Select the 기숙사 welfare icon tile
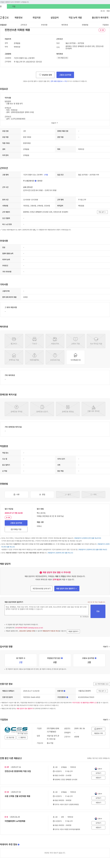110x868 pixels. [x=34, y=341]
